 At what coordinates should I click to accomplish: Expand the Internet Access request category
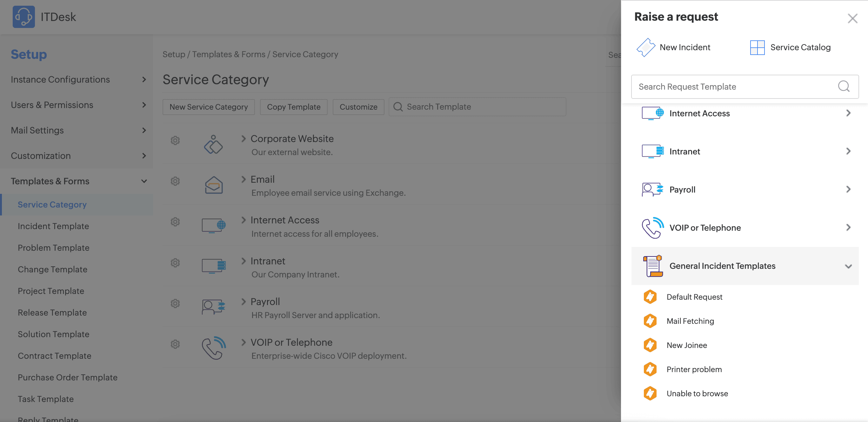click(848, 113)
